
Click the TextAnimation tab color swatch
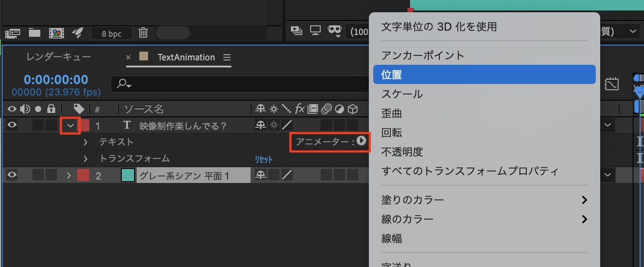(x=144, y=56)
